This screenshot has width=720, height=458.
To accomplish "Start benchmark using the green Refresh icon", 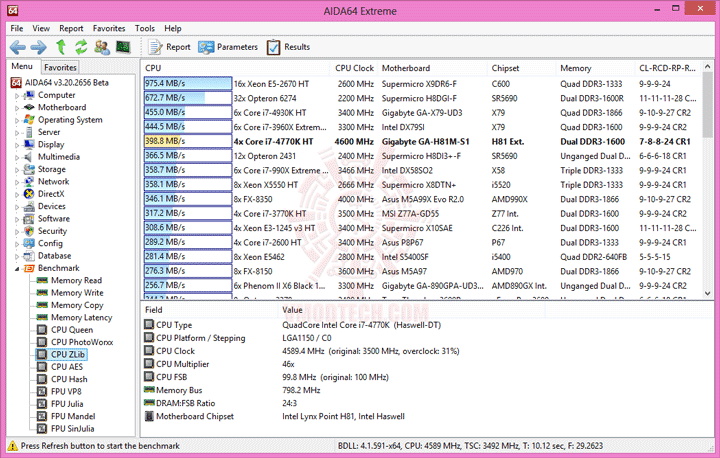I will pos(81,46).
